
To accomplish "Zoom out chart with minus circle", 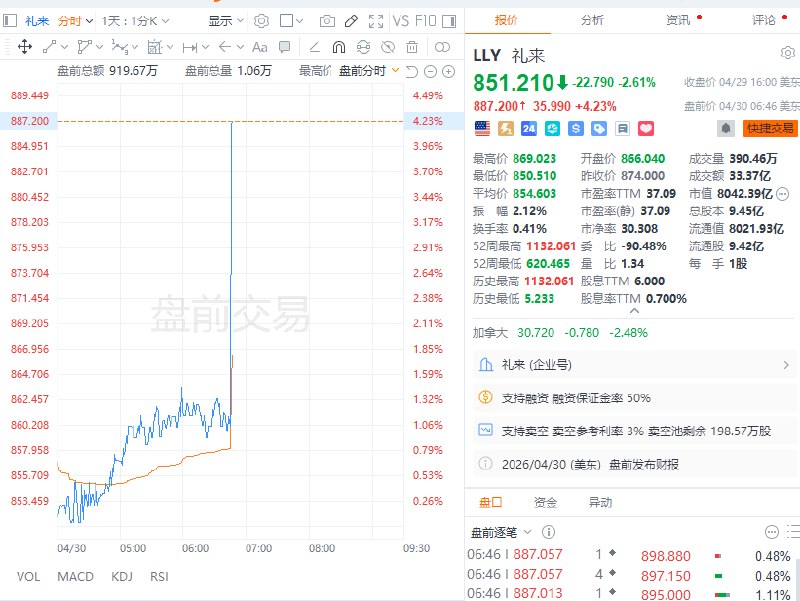I will click(x=430, y=71).
